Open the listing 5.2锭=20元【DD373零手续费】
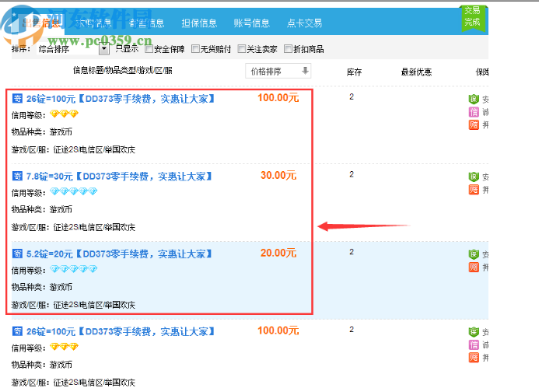The image size is (539, 392). (x=119, y=254)
